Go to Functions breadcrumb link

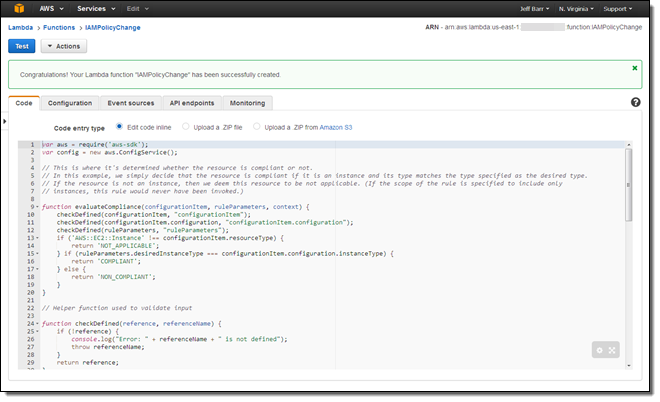(59, 29)
